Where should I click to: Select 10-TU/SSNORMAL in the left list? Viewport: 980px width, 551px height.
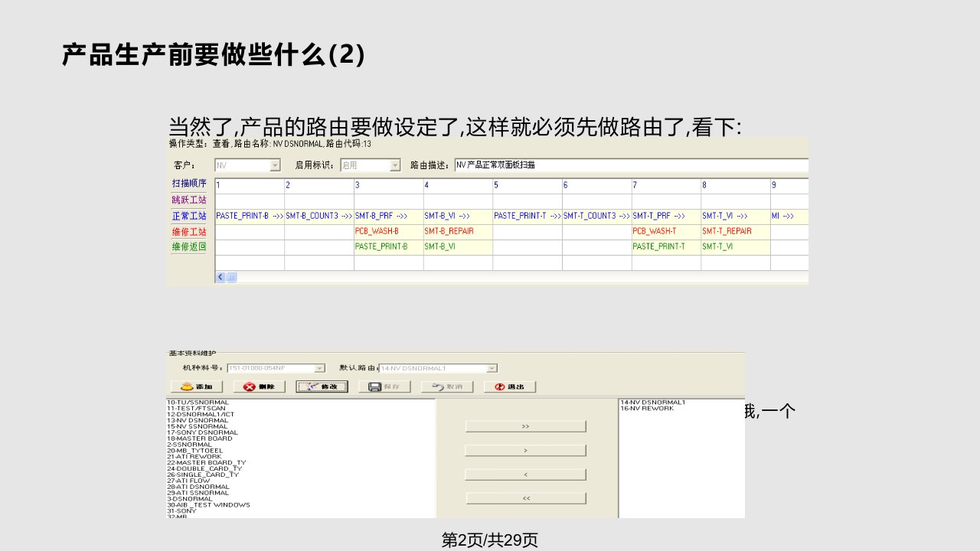click(198, 403)
